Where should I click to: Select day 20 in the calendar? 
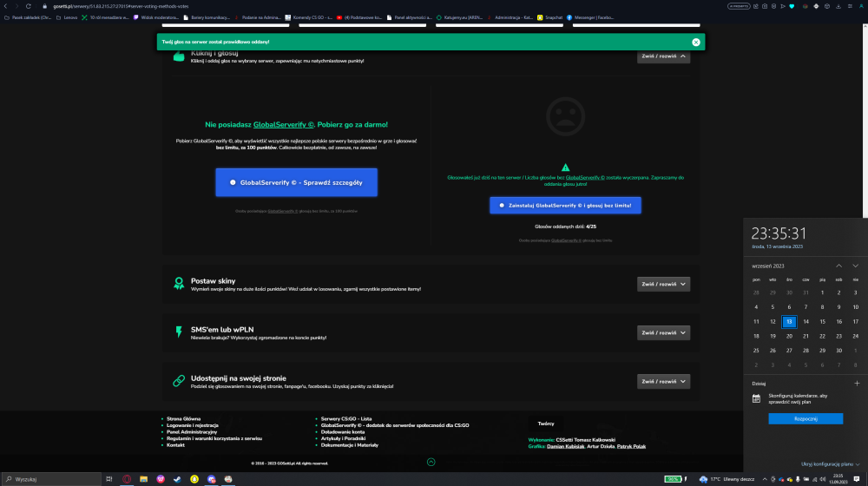pyautogui.click(x=789, y=336)
